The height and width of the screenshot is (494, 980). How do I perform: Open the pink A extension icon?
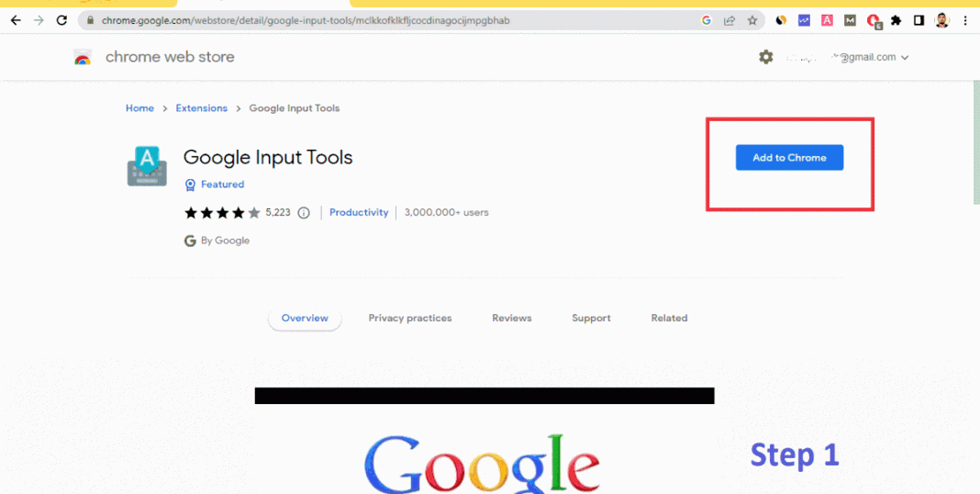pyautogui.click(x=827, y=20)
